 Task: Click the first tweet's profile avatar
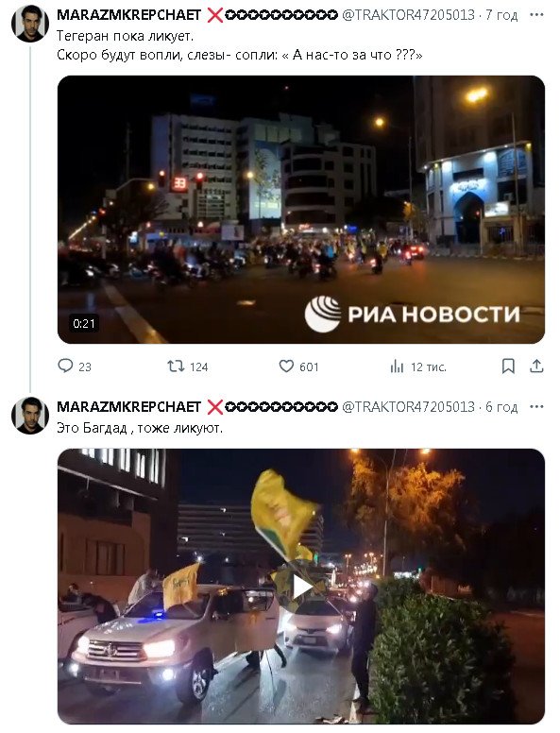tap(30, 24)
